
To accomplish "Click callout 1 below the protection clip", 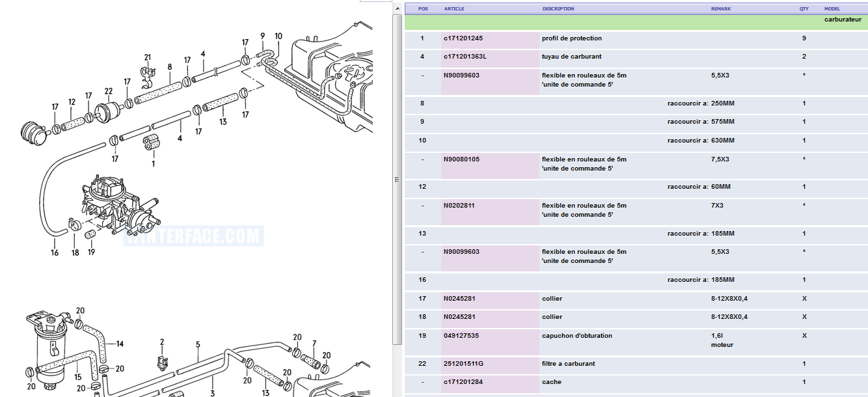I will pos(153,164).
